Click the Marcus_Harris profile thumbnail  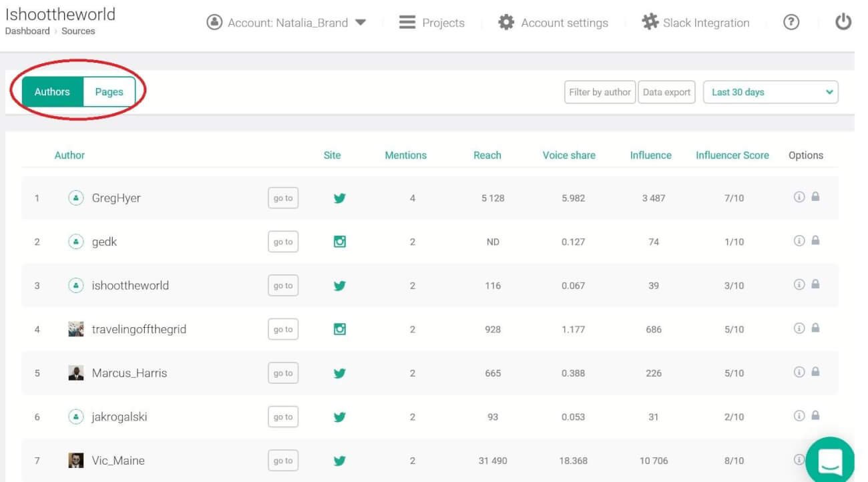[x=76, y=373]
